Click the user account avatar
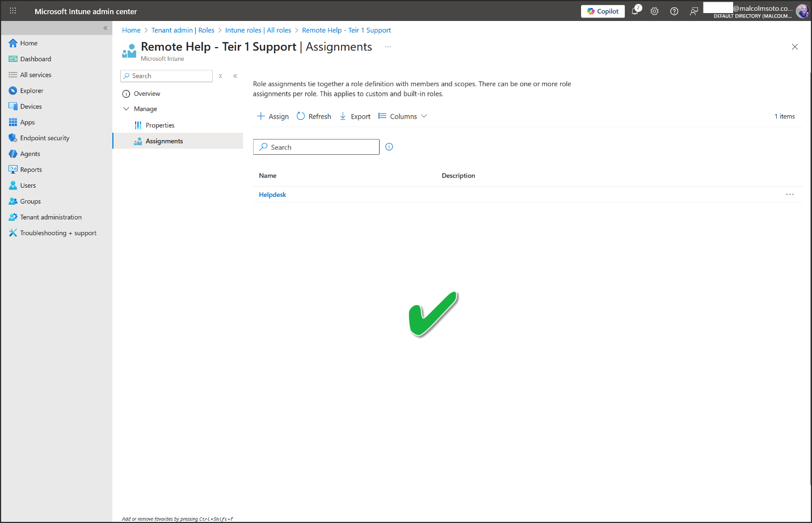The height and width of the screenshot is (523, 812). [802, 11]
